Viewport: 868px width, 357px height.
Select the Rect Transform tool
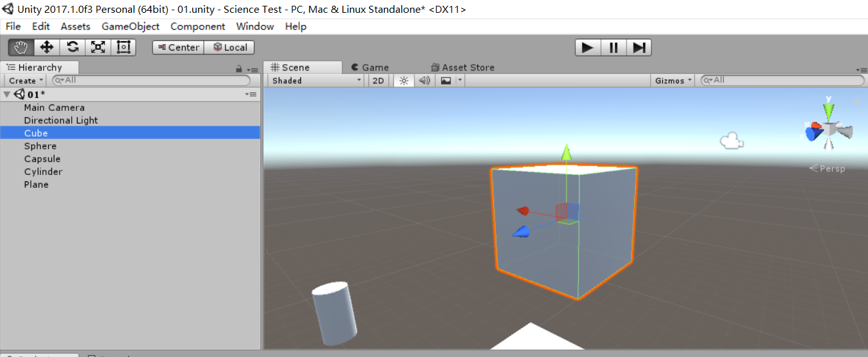coord(124,47)
